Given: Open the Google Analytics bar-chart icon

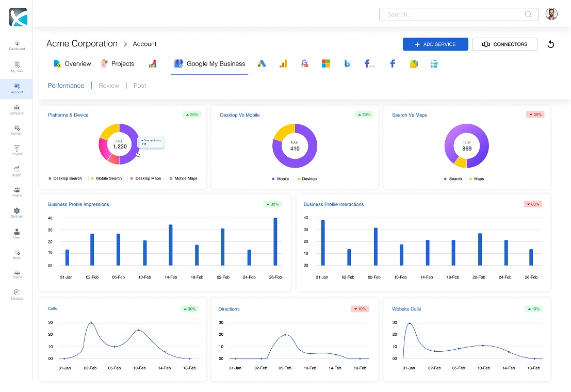Looking at the screenshot, I should 283,64.
